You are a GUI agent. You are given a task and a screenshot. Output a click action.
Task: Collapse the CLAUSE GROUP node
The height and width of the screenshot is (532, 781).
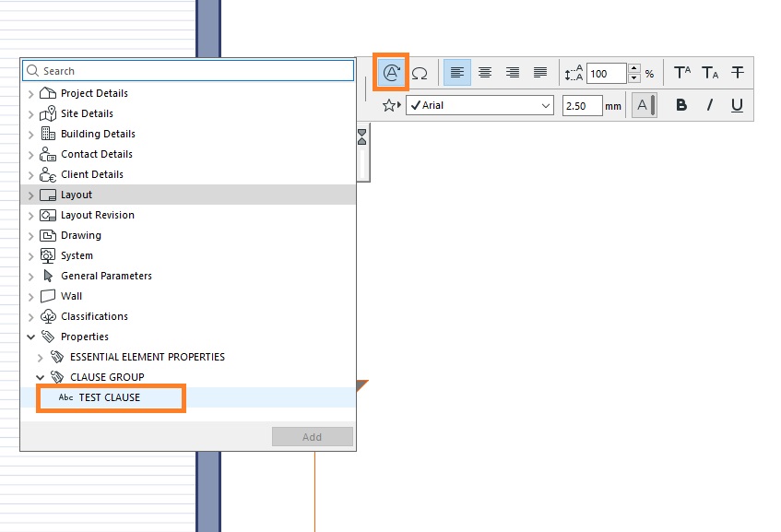coord(41,378)
